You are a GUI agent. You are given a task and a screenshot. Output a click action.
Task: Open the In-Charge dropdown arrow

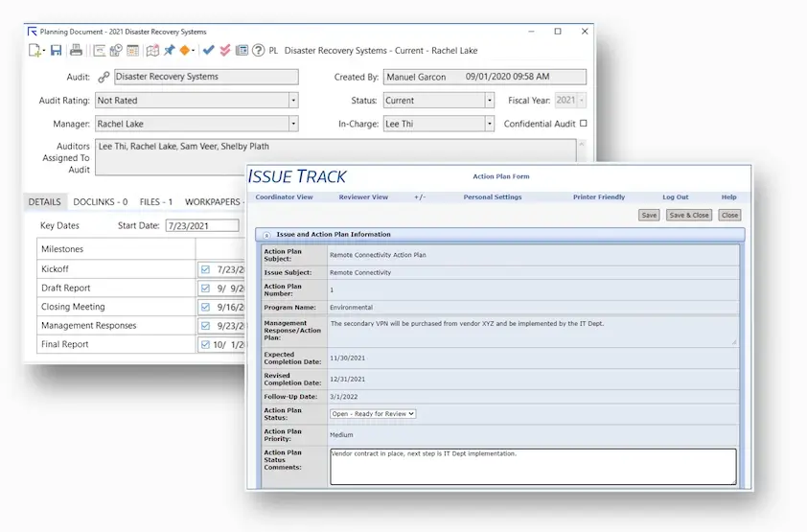490,124
